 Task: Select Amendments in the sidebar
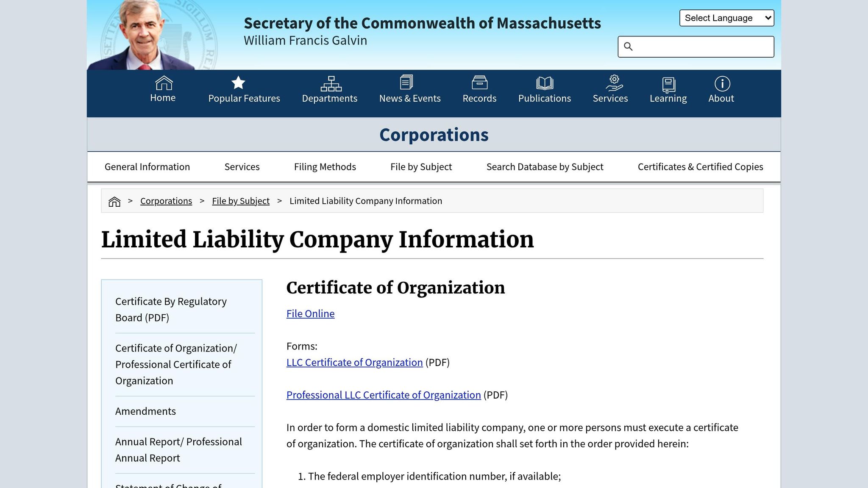pyautogui.click(x=145, y=411)
